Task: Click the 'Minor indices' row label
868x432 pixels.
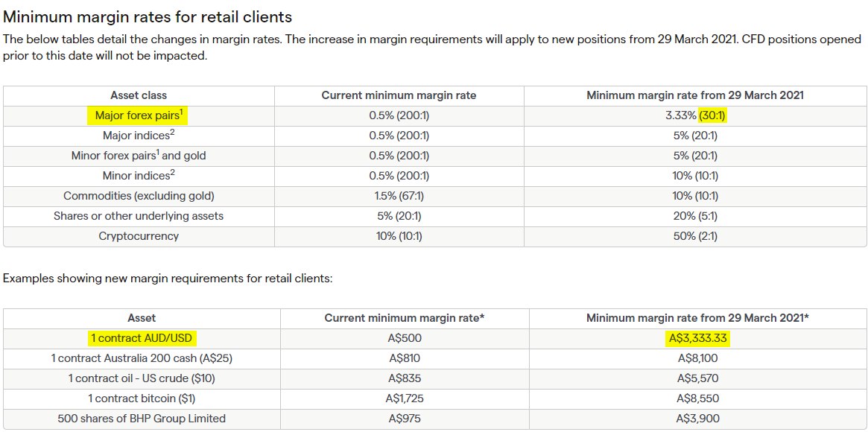Action: point(139,176)
